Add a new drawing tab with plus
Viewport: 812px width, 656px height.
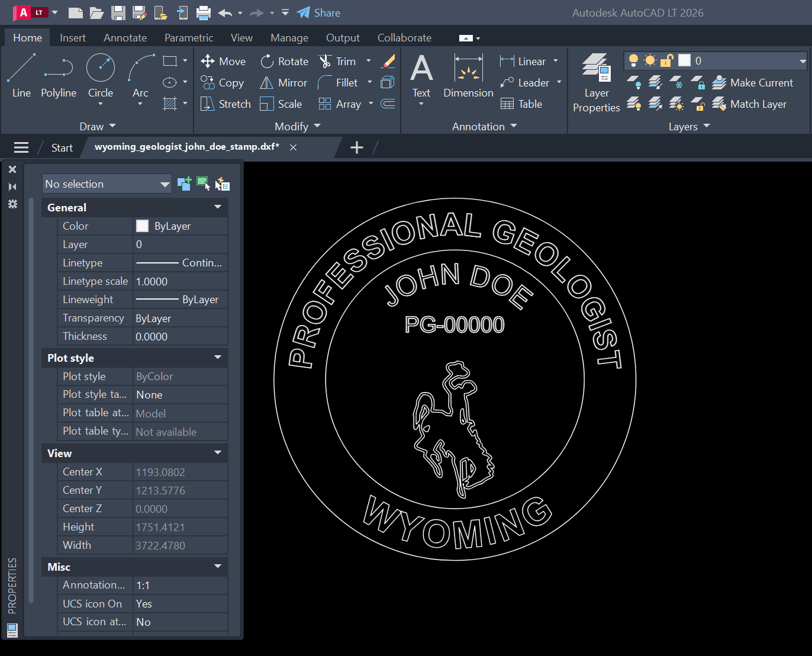click(357, 147)
